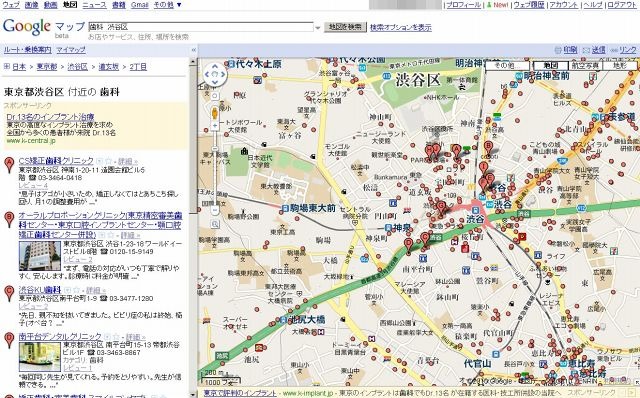The image size is (640, 398).
Task: Click the 送信 send link
Action: coord(599,50)
